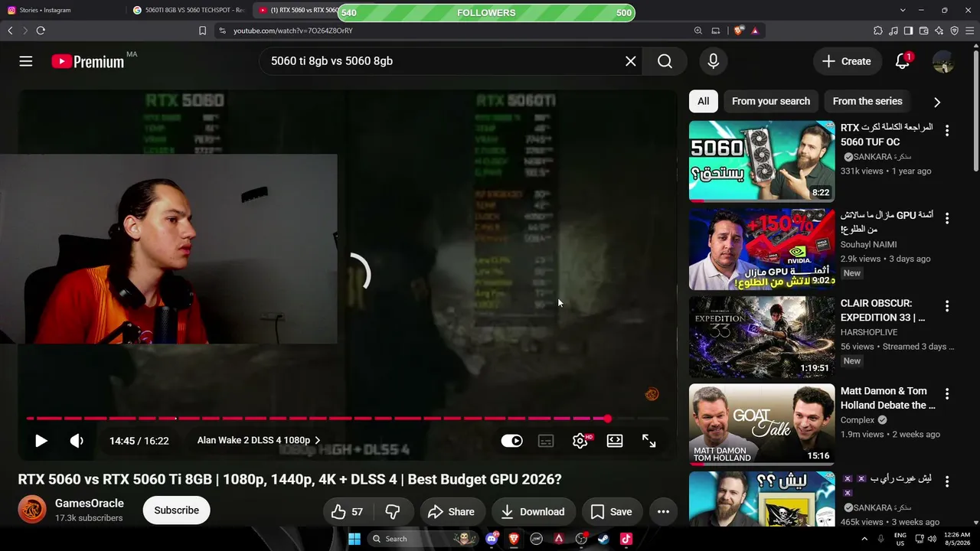Image resolution: width=980 pixels, height=551 pixels.
Task: Start voice search with the microphone
Action: [714, 61]
